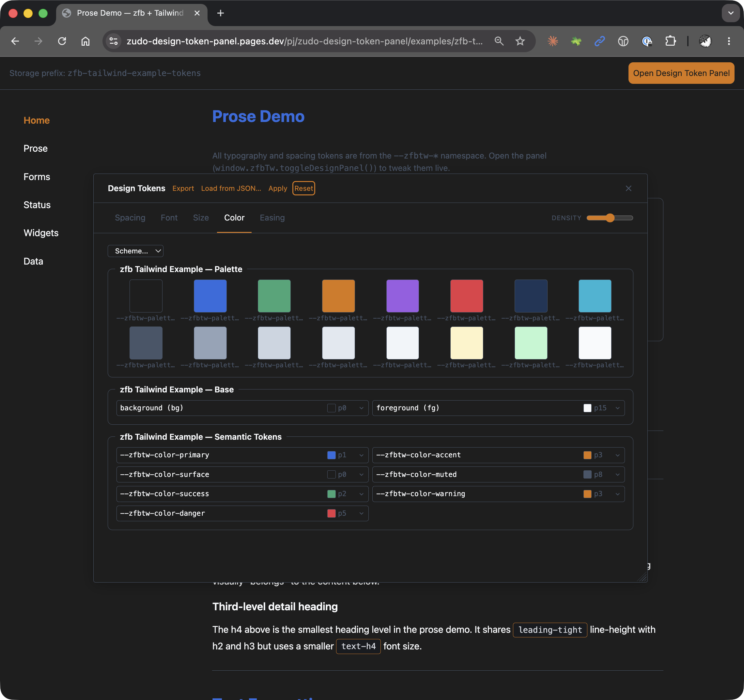Open the Scheme... dropdown

135,251
